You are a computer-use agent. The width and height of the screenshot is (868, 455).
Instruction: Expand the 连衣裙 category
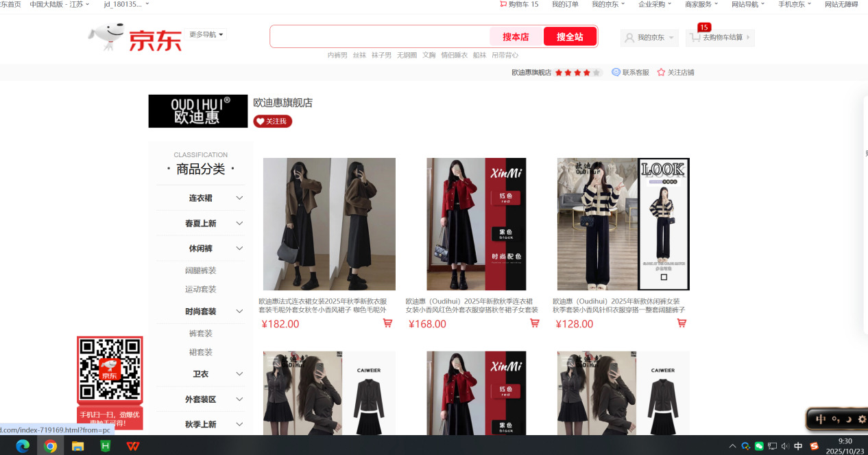[x=200, y=197]
